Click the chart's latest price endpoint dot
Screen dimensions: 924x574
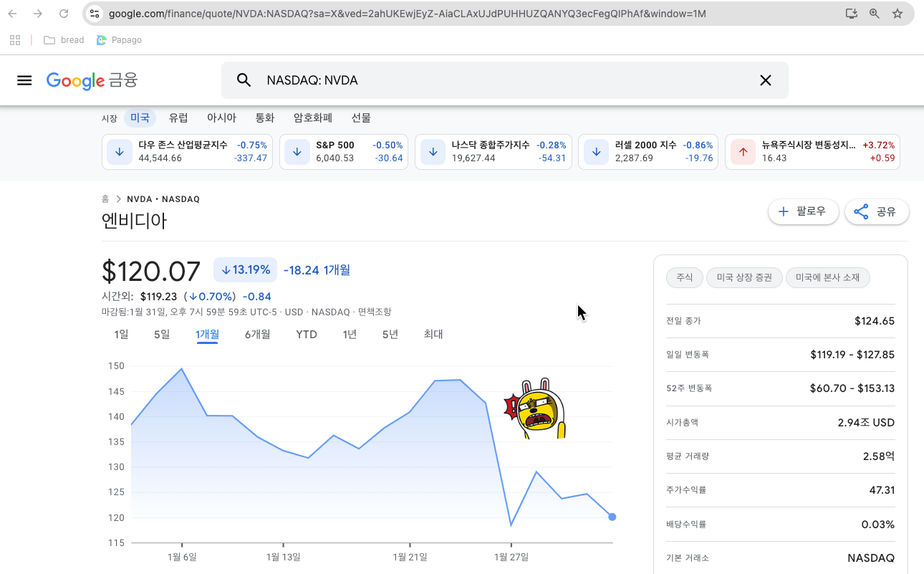[x=612, y=517]
